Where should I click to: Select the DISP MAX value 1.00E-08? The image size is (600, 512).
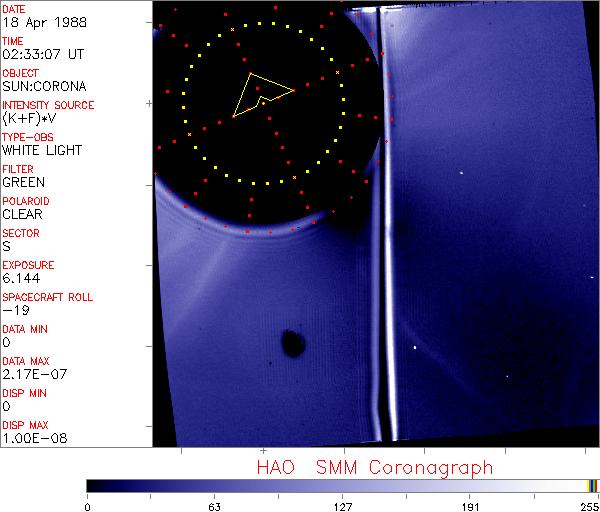coord(31,438)
